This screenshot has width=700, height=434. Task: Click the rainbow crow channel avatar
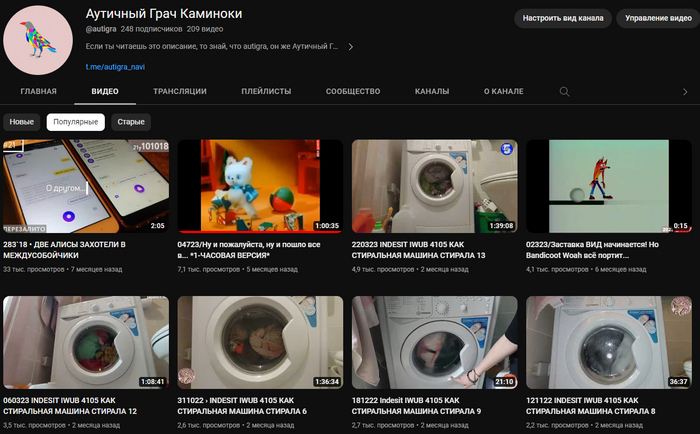coord(38,40)
